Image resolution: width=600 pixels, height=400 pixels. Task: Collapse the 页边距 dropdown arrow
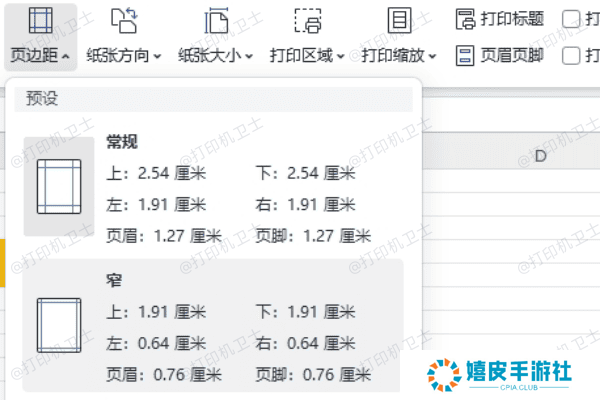(66, 57)
